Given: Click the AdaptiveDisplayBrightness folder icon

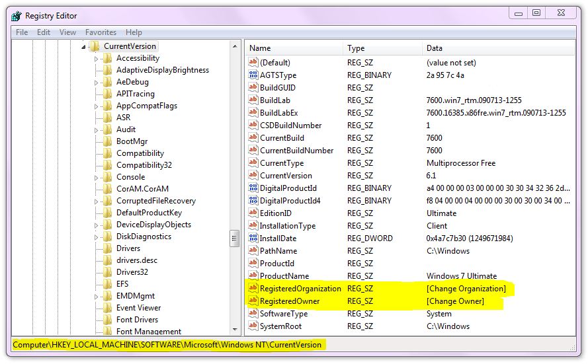Looking at the screenshot, I should [108, 70].
